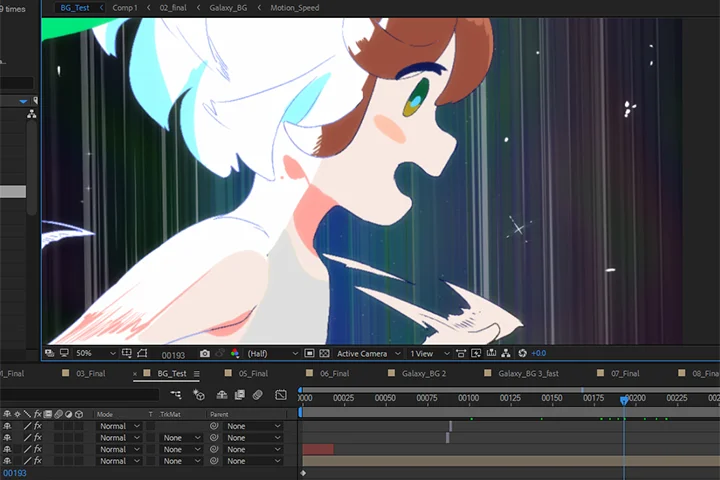Enable frame blending for timeline
The image size is (720, 480).
click(240, 395)
